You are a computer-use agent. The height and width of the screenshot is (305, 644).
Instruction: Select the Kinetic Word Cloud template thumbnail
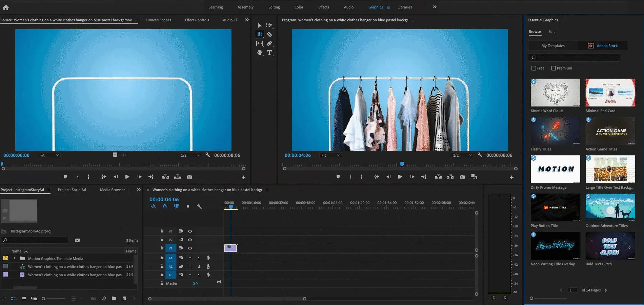coord(555,92)
